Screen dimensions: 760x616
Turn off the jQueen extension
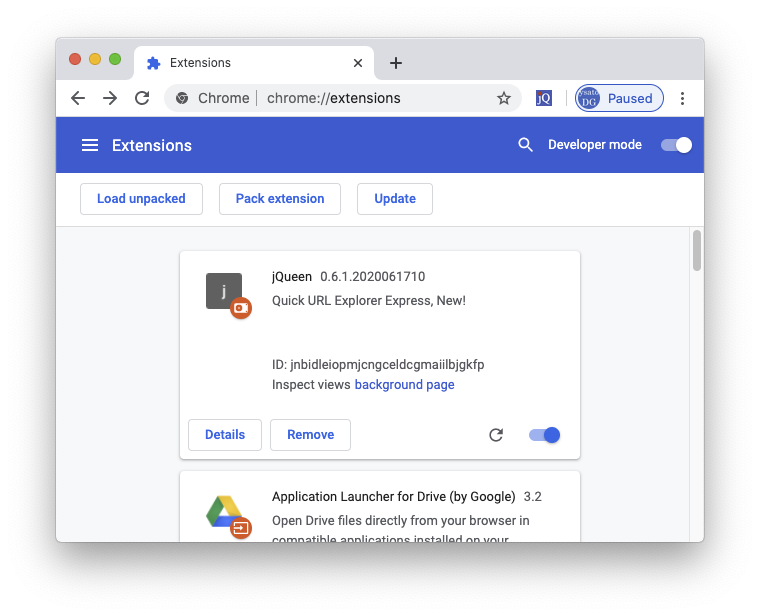pos(545,435)
